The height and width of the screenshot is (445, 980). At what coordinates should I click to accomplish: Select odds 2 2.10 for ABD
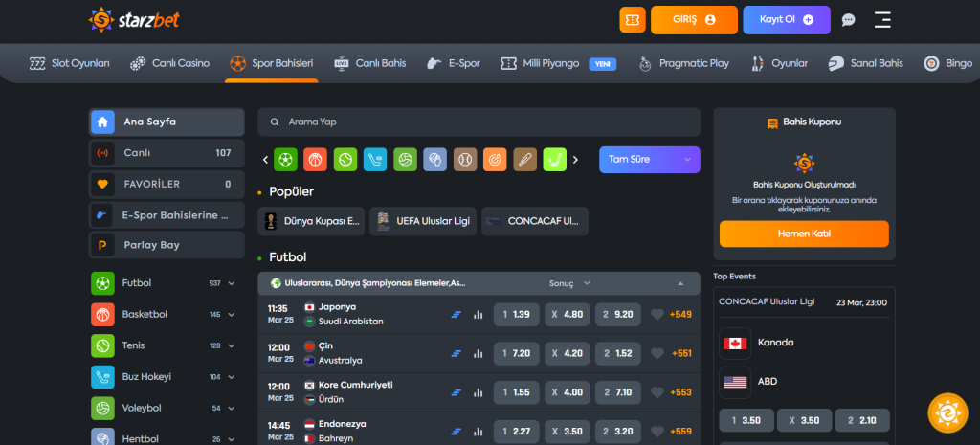(862, 420)
